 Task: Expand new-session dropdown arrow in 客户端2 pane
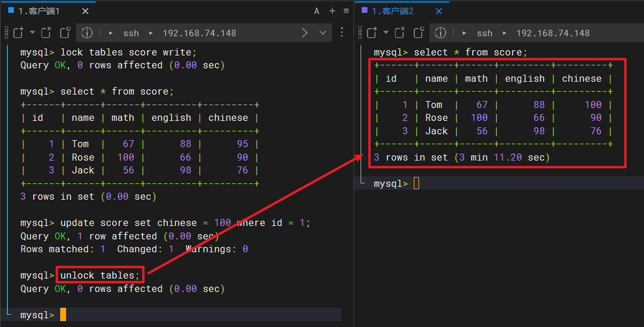pos(386,33)
